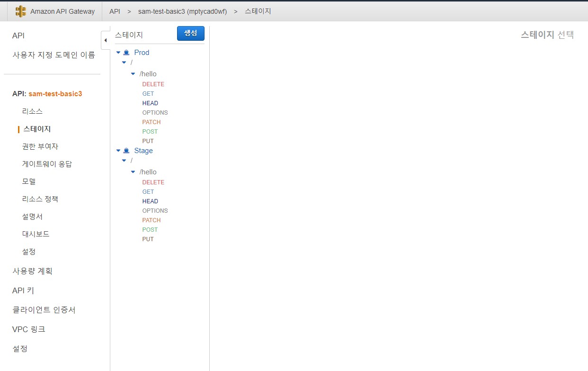
Task: Select POST method under Prod
Action: point(150,132)
